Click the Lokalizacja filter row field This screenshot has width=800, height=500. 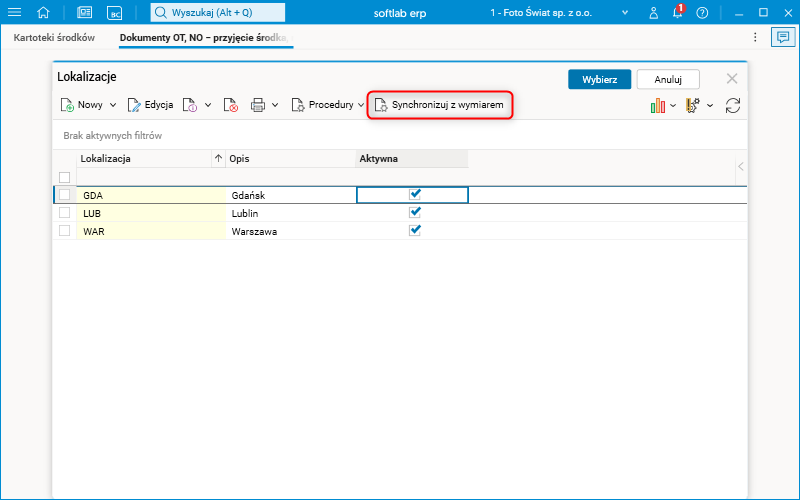[151, 177]
